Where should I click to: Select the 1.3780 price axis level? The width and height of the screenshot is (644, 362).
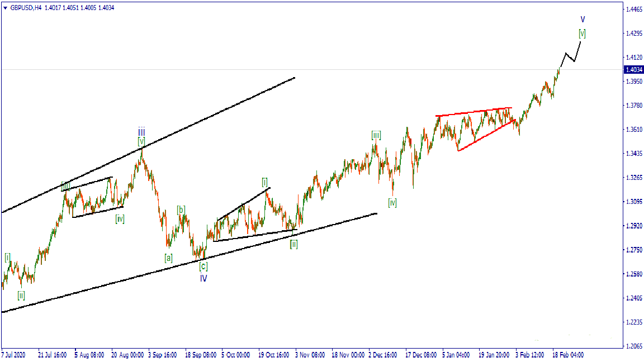[633, 106]
